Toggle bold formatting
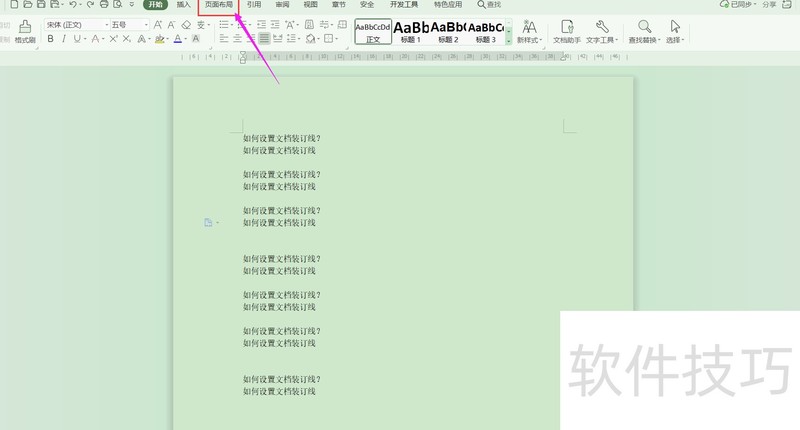The height and width of the screenshot is (430, 800). point(50,39)
